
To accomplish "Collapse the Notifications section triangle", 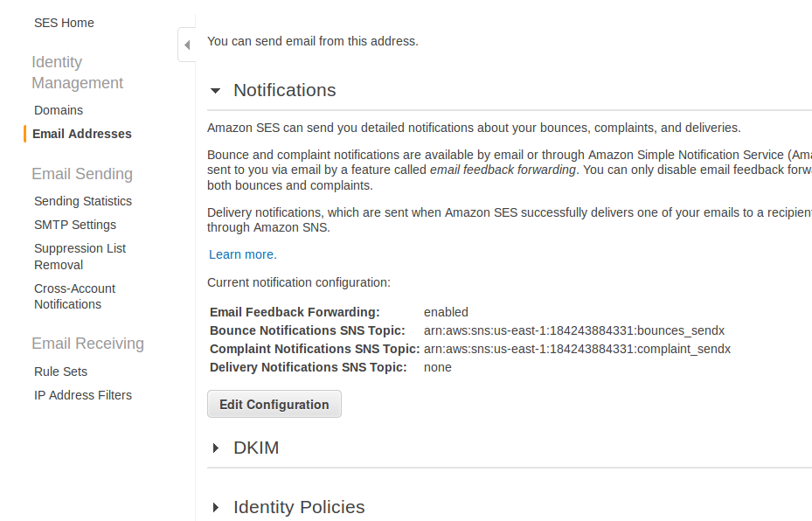I will 215,91.
